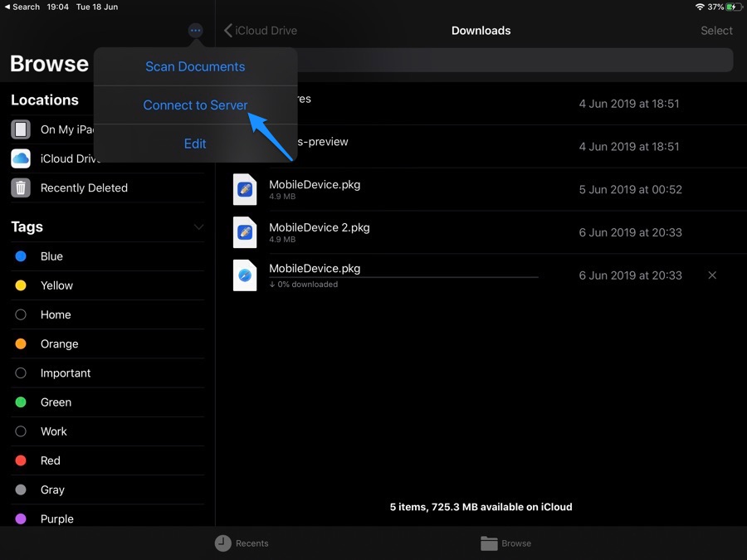Screen dimensions: 747x560
Task: Filter by the Orange tag label
Action: [x=60, y=343]
